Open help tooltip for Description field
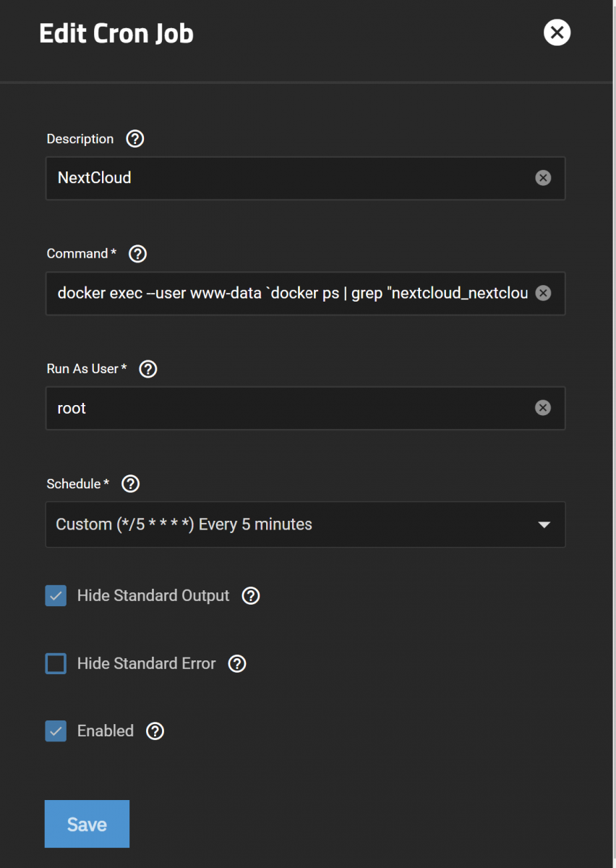The image size is (616, 868). pos(134,139)
